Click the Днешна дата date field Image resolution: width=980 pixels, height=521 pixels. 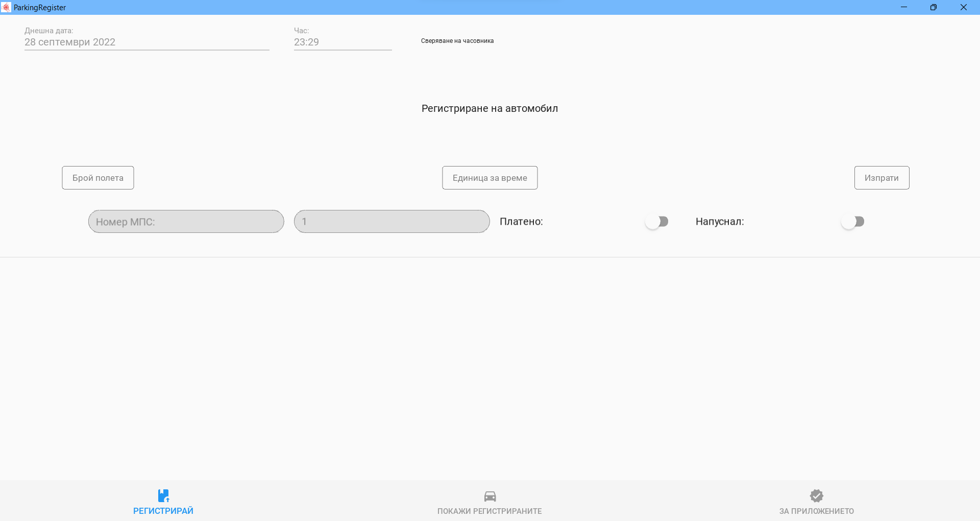146,42
